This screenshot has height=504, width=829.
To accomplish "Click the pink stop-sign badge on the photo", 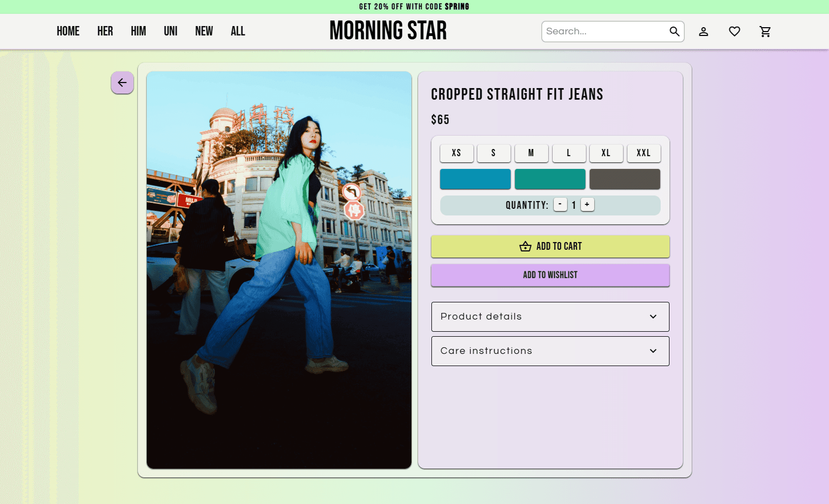I will coord(354,210).
